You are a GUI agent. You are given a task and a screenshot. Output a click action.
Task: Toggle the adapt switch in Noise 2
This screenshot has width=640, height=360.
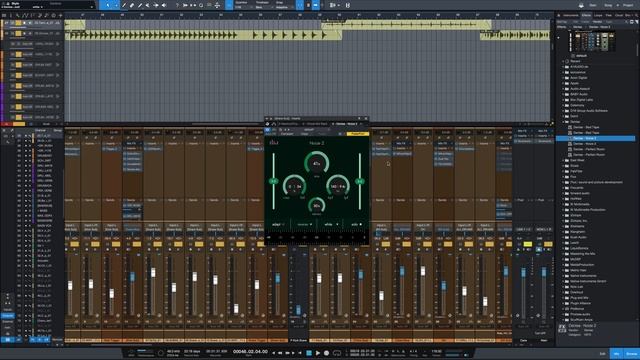(x=278, y=224)
